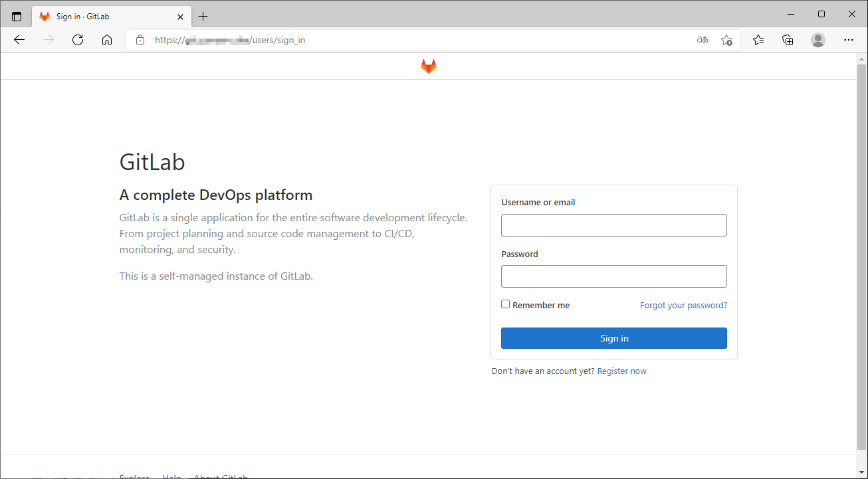Select the Sign in · GitLab tab

pos(112,17)
